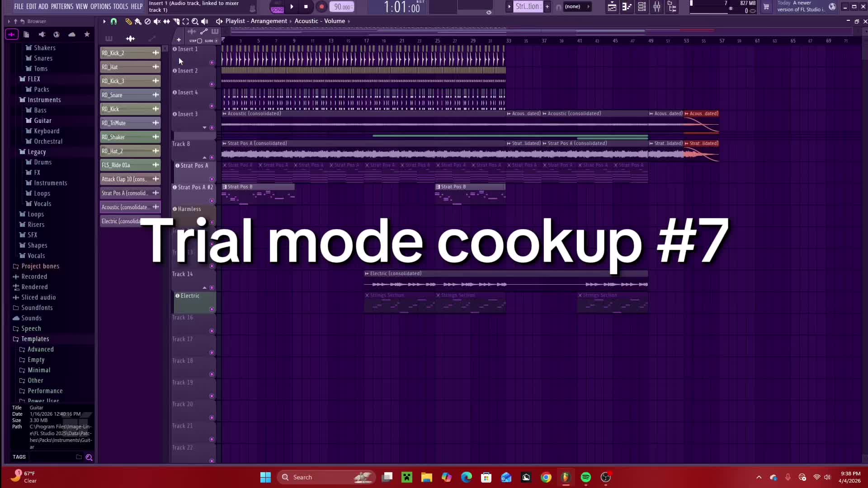The image size is (868, 488).
Task: Select the Draw pencil tool in playlist toolbar
Action: tap(128, 21)
